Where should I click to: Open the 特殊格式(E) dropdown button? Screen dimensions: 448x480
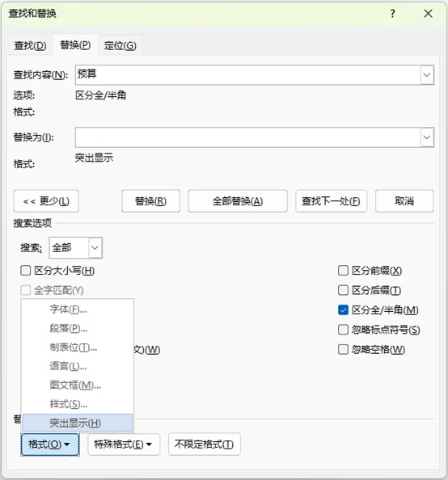point(124,444)
